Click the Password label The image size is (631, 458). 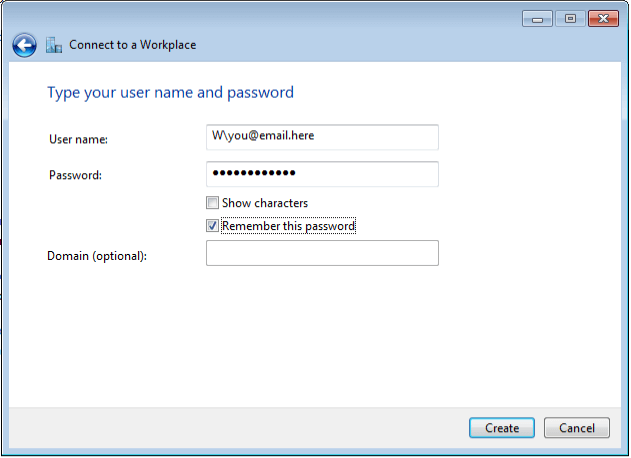[75, 175]
